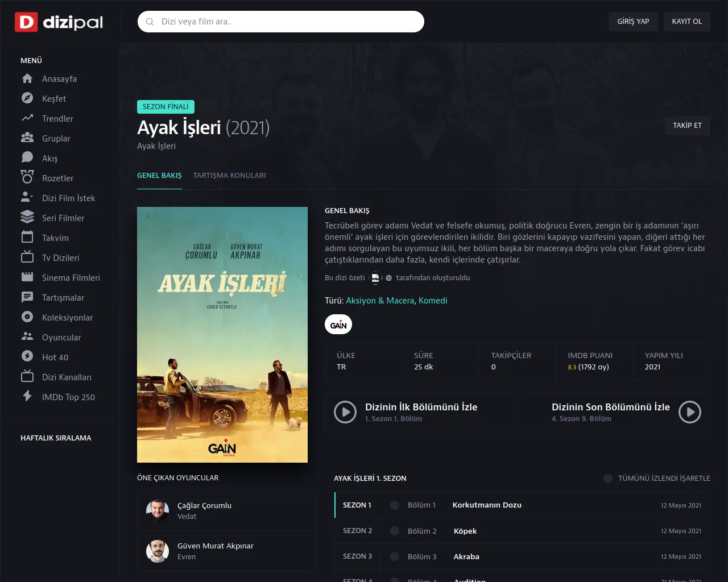This screenshot has width=728, height=582.
Task: Select the Sezon 3 tab
Action: click(x=358, y=556)
